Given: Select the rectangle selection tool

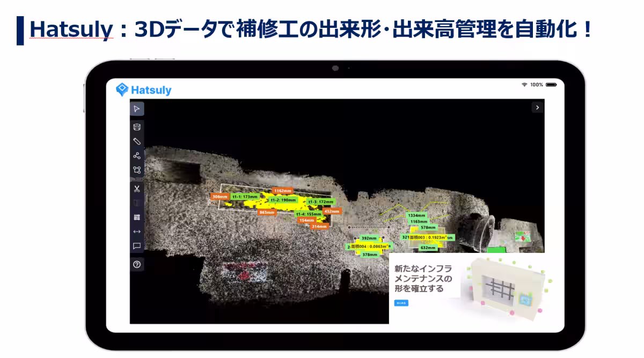Looking at the screenshot, I should 137,127.
